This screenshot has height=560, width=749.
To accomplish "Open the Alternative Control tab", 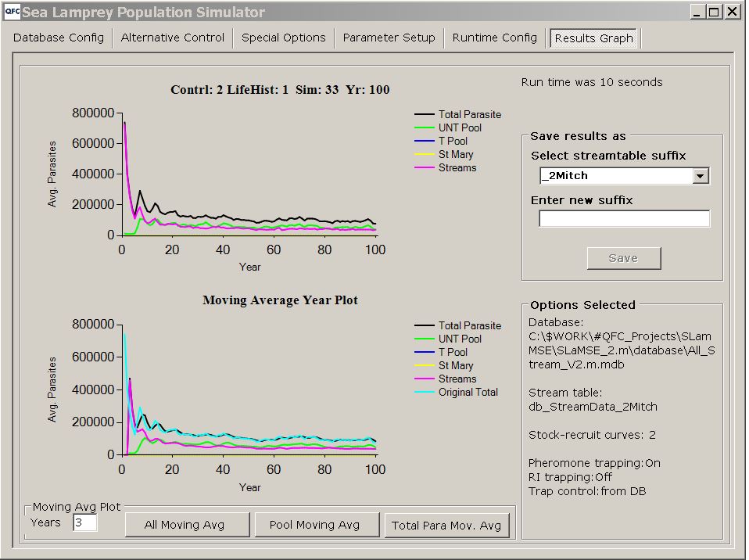I will pyautogui.click(x=172, y=37).
